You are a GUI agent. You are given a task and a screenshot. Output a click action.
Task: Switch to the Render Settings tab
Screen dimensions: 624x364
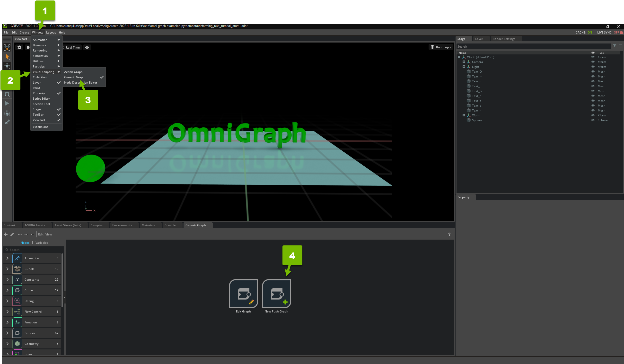(504, 39)
